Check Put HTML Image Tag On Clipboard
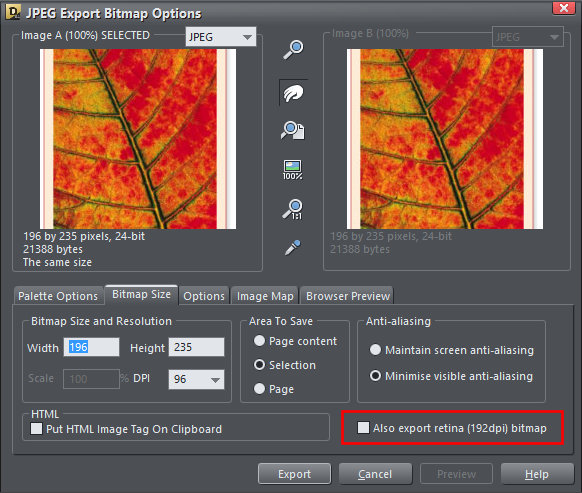The image size is (582, 493). (x=36, y=428)
